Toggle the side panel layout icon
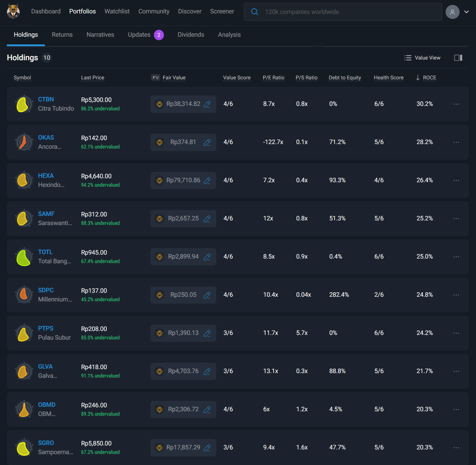 pyautogui.click(x=458, y=58)
